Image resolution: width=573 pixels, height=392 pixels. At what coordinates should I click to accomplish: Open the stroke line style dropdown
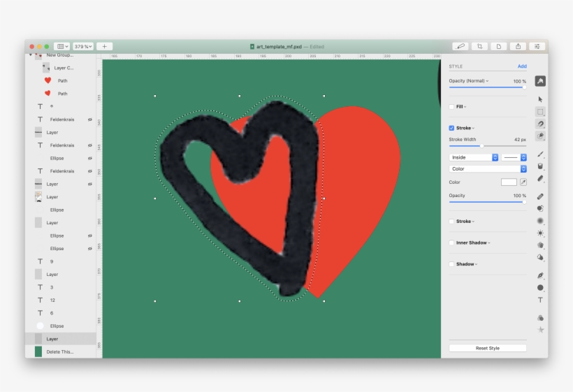(514, 157)
